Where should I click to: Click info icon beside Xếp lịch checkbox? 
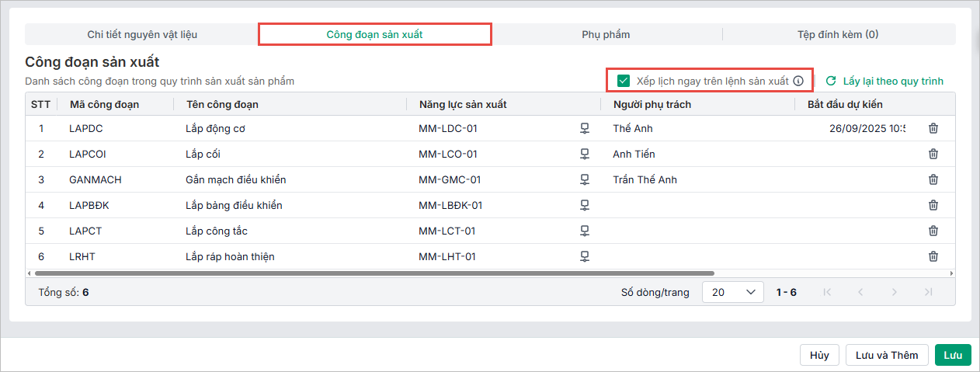coord(798,81)
